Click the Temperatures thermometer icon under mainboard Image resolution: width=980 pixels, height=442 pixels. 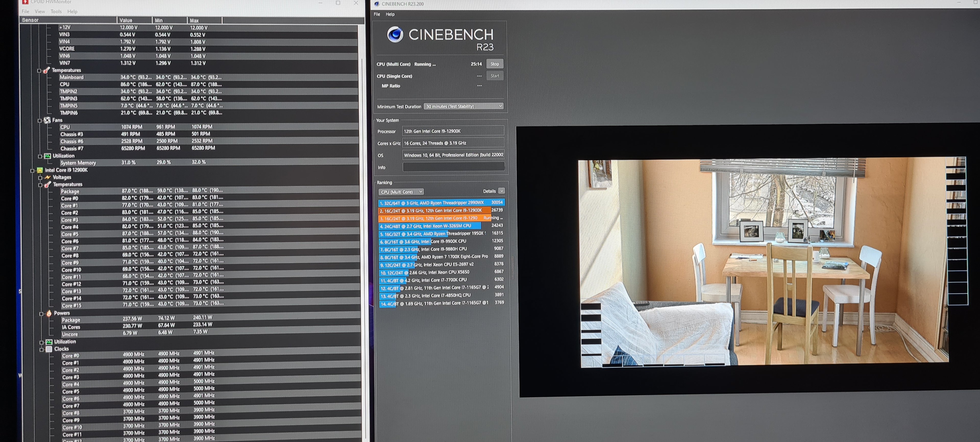pyautogui.click(x=46, y=71)
